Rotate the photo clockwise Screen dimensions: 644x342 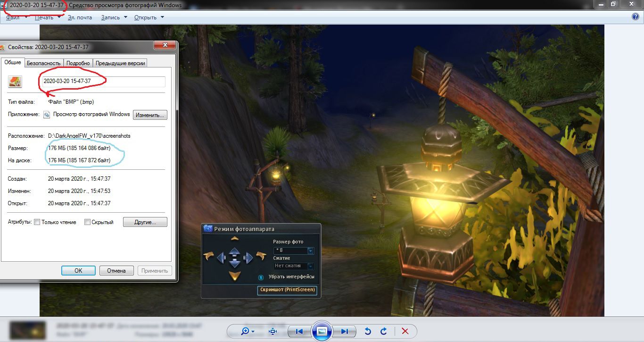384,331
